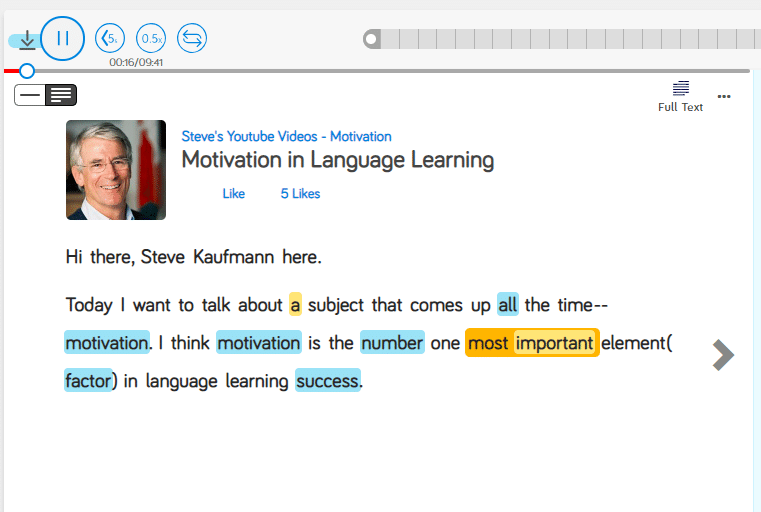This screenshot has width=761, height=512.
Task: Click the word 'learning' in the lesson text
Action: pos(257,381)
